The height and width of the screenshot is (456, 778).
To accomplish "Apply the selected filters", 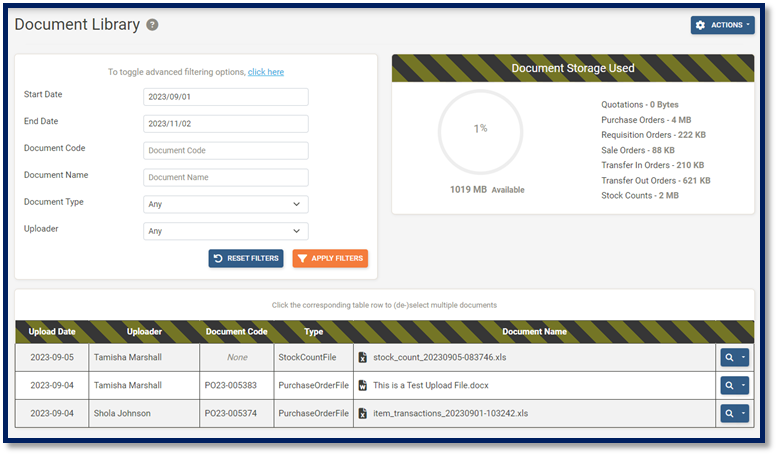I will point(330,258).
